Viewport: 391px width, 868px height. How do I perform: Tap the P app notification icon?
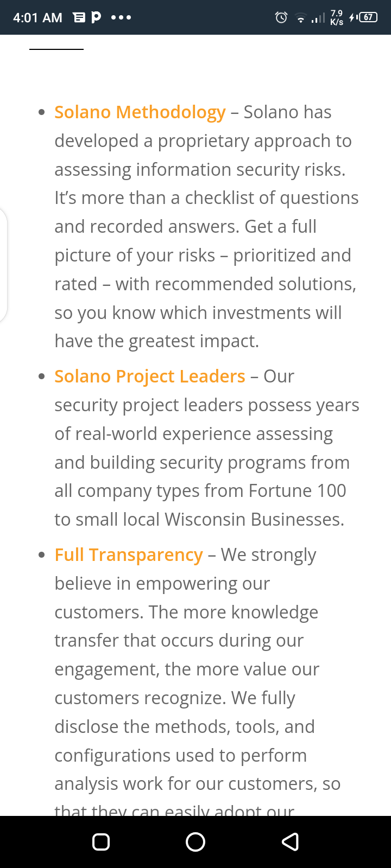click(96, 17)
